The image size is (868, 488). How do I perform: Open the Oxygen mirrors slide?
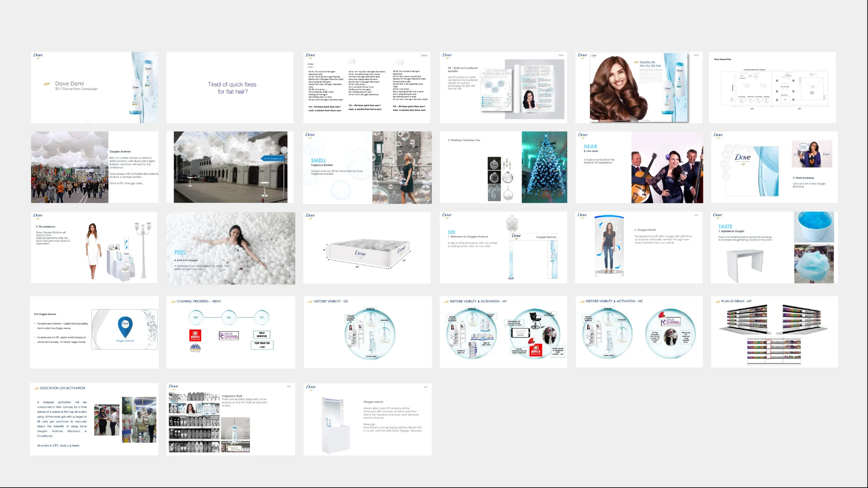[x=367, y=419]
